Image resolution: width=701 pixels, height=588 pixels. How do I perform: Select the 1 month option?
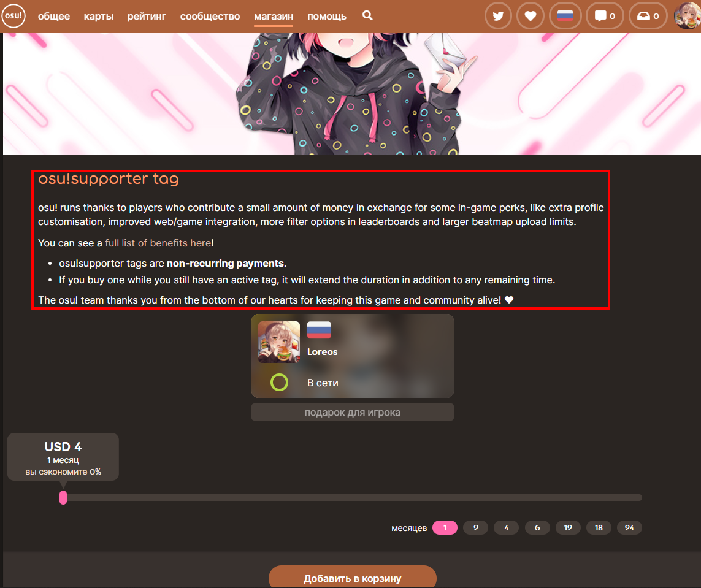tap(445, 528)
